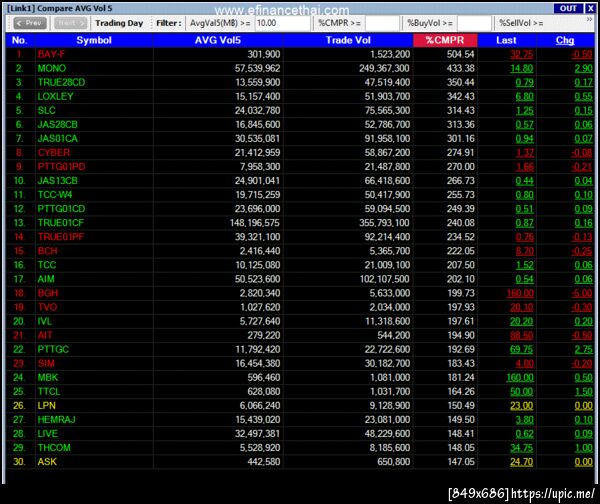The height and width of the screenshot is (504, 600).
Task: Focus the AvgVal5(MB) filter field
Action: pos(282,23)
